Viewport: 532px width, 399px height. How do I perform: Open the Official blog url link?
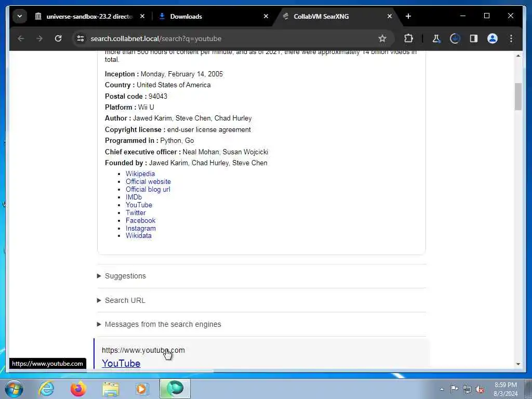click(148, 189)
